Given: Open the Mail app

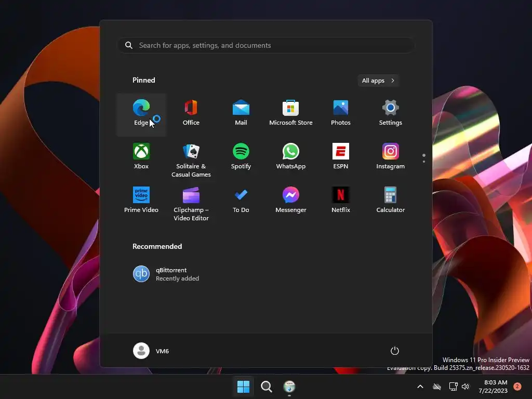Looking at the screenshot, I should point(241,115).
